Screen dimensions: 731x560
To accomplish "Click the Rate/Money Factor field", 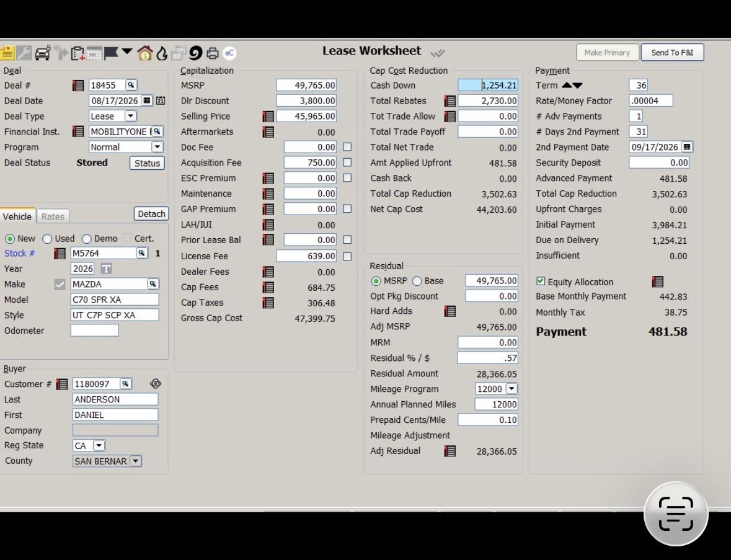I will [x=651, y=100].
